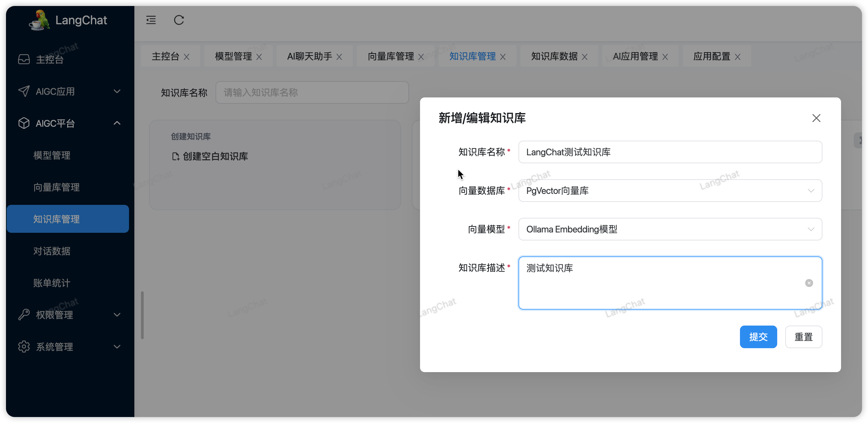Submit the form with 提交 button
This screenshot has height=423, width=868.
coord(759,337)
